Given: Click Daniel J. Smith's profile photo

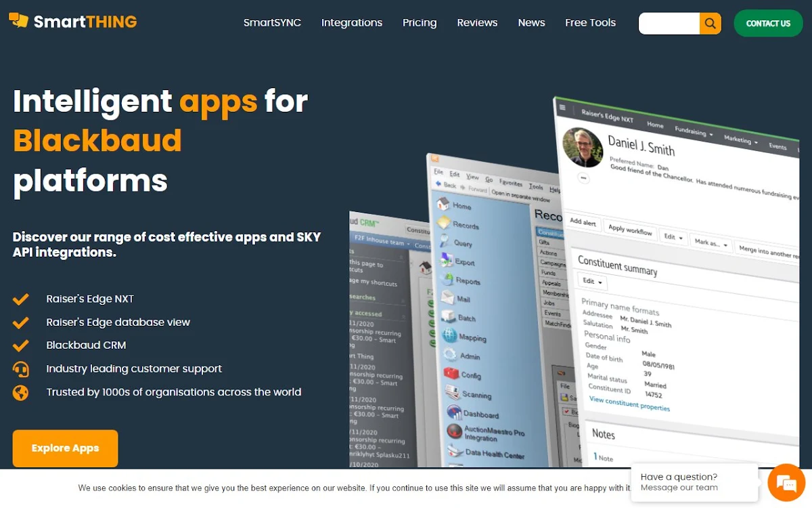Looking at the screenshot, I should [x=583, y=147].
